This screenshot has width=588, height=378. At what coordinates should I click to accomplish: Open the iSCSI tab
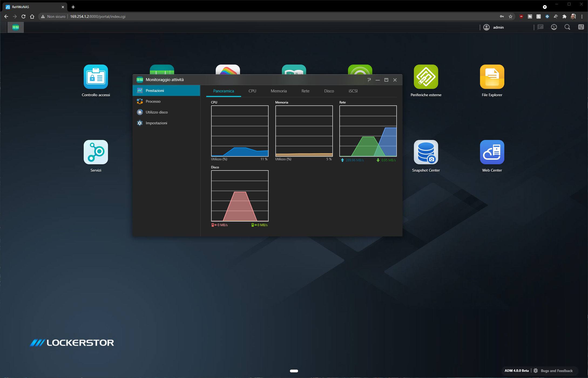tap(353, 91)
